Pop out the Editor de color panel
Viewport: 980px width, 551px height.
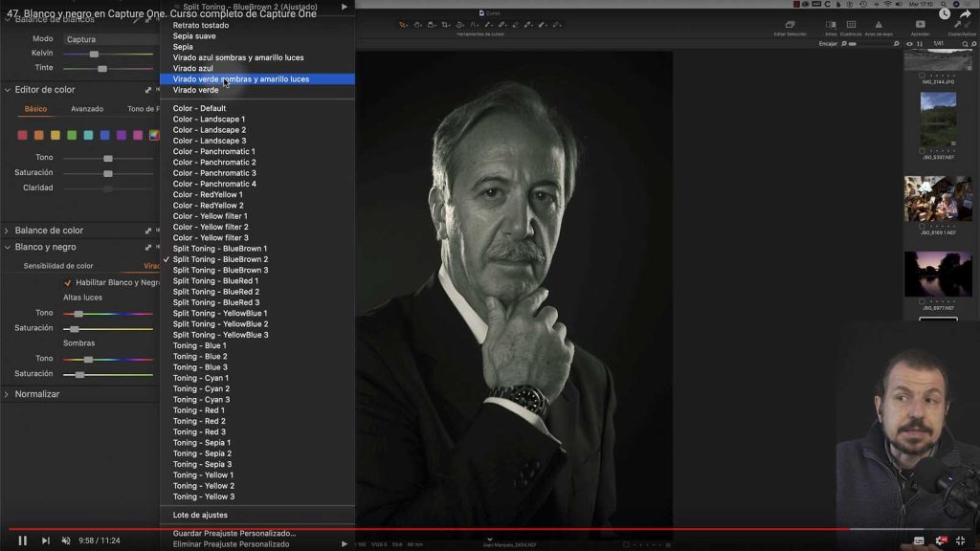(148, 90)
